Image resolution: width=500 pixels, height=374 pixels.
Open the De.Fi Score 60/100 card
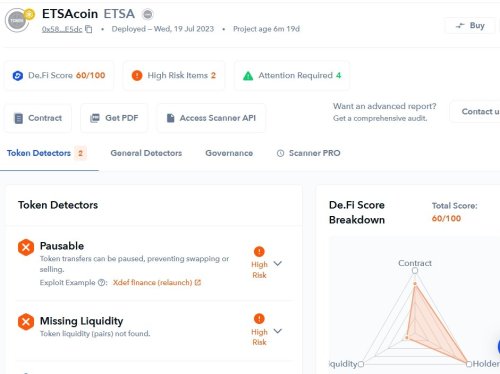point(59,76)
